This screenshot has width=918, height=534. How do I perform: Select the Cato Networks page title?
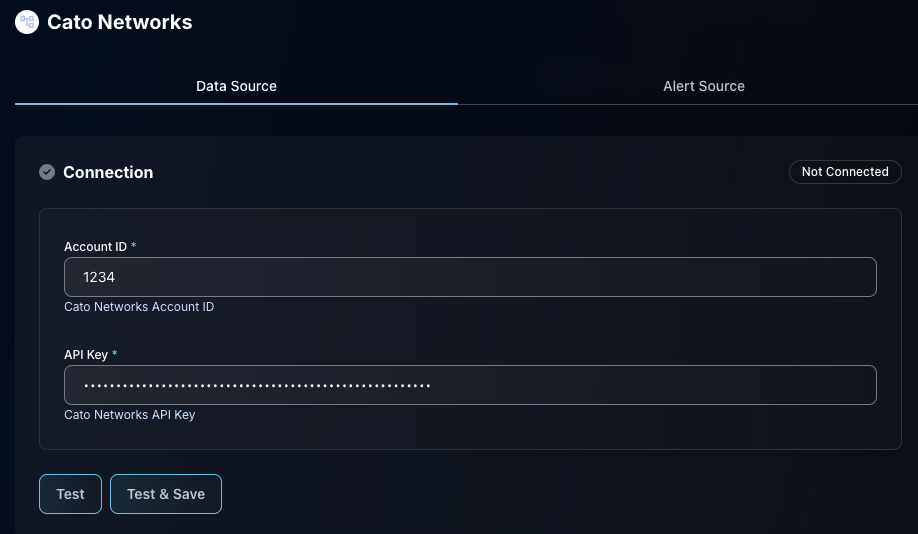click(120, 22)
